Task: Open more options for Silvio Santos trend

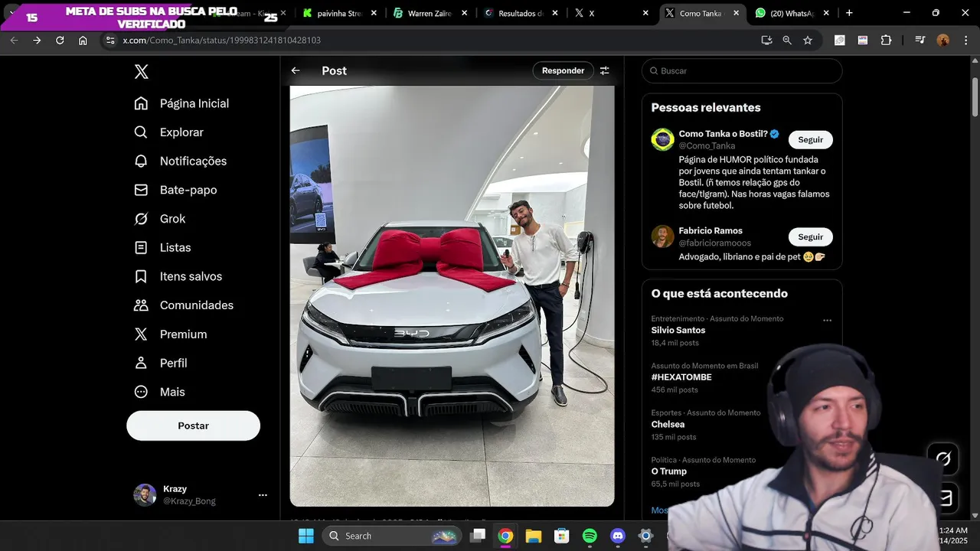Action: tap(827, 321)
